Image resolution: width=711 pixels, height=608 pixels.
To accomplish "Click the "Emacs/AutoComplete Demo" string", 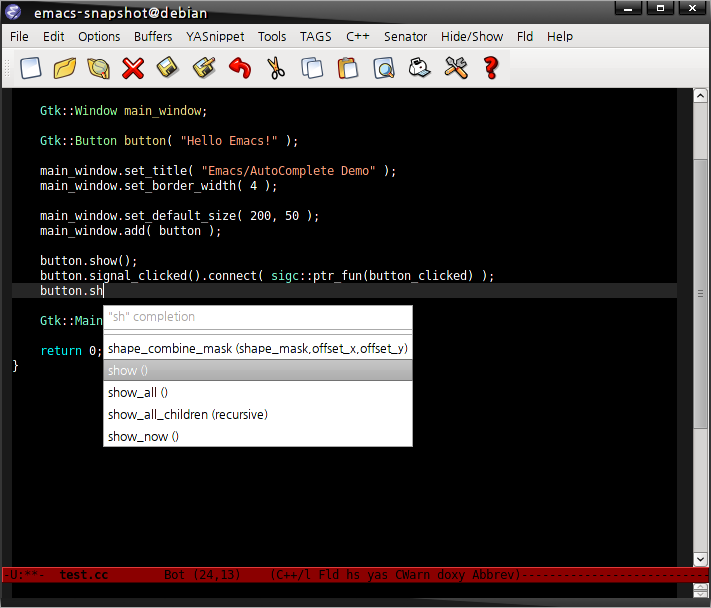I will pyautogui.click(x=288, y=170).
